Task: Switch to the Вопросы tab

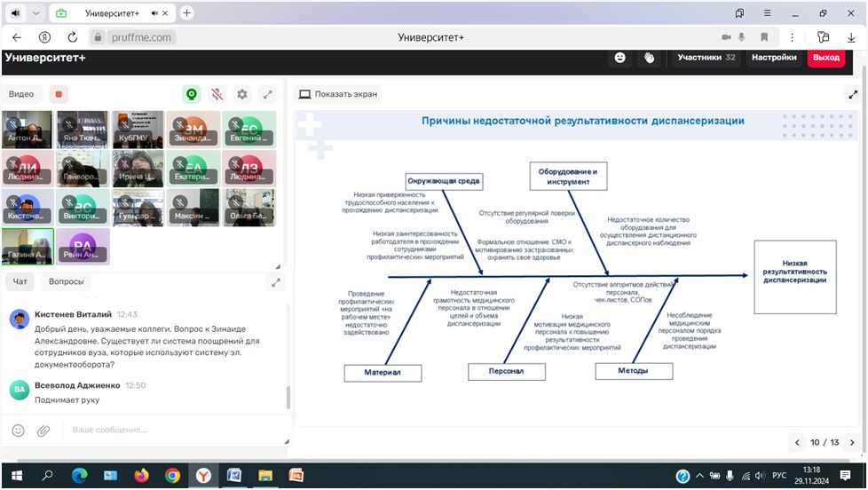Action: pyautogui.click(x=67, y=281)
